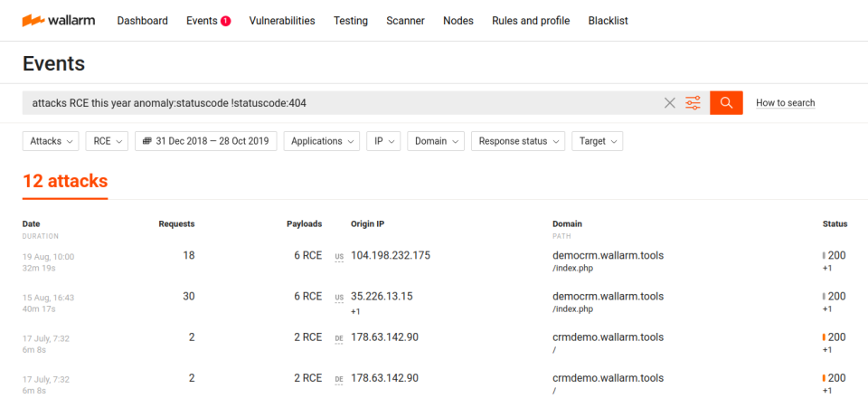Click IP address 104.198.232.175
The image size is (868, 408).
pos(391,255)
